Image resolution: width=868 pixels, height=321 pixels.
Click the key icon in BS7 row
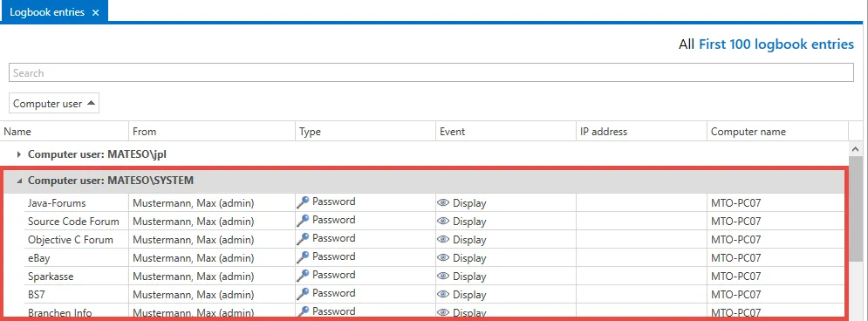(x=303, y=294)
